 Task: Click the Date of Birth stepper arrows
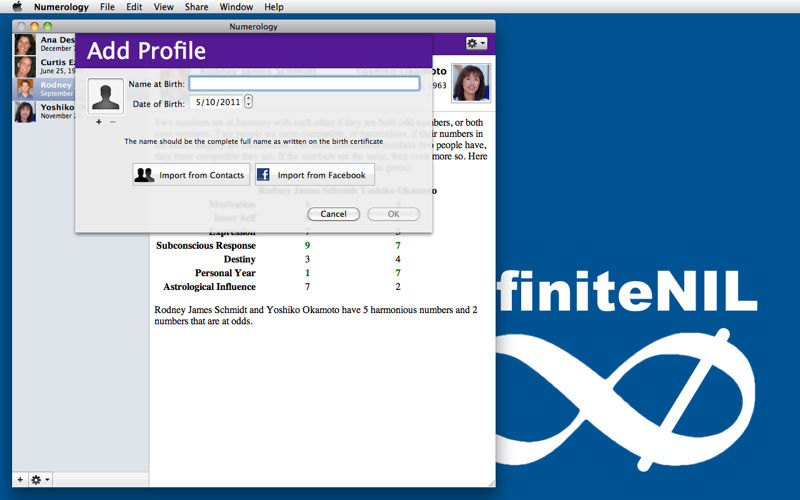click(248, 102)
